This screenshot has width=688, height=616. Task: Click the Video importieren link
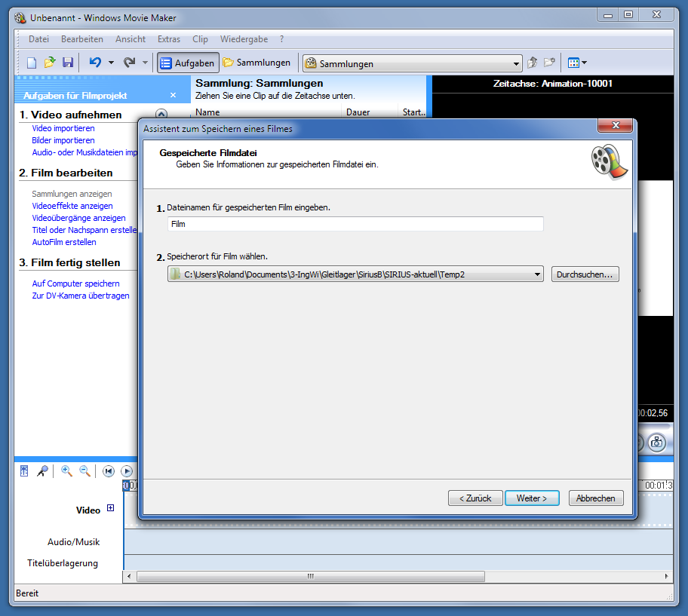[x=63, y=128]
